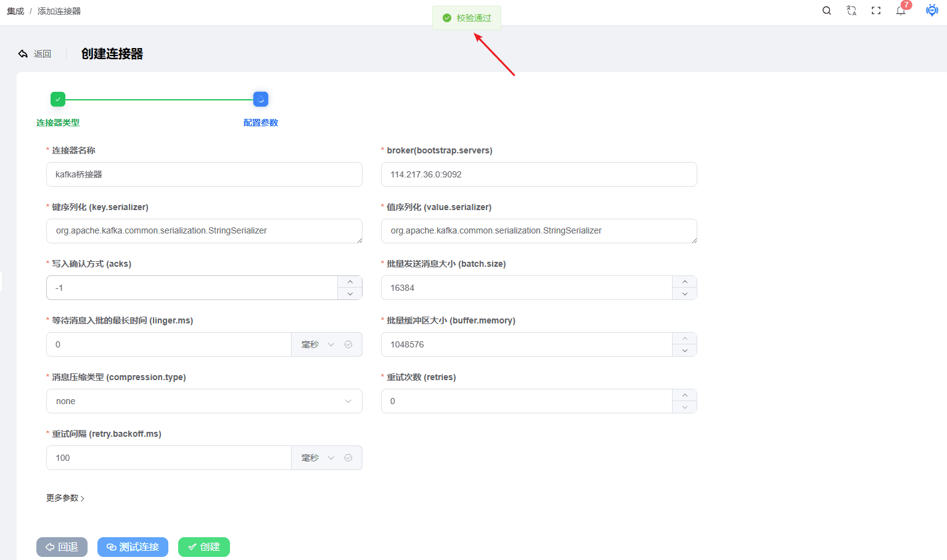Open retry.backoff.ms 毫秒 unit dropdown
The height and width of the screenshot is (560, 947).
318,458
